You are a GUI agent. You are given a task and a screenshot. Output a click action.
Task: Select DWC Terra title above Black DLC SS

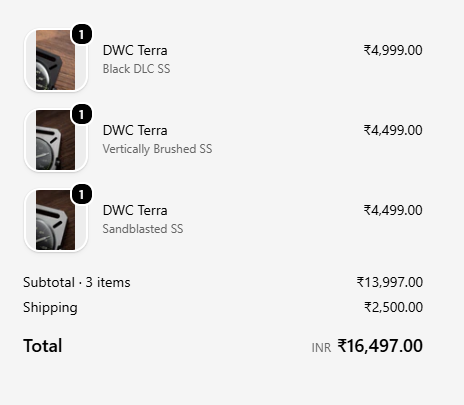135,50
